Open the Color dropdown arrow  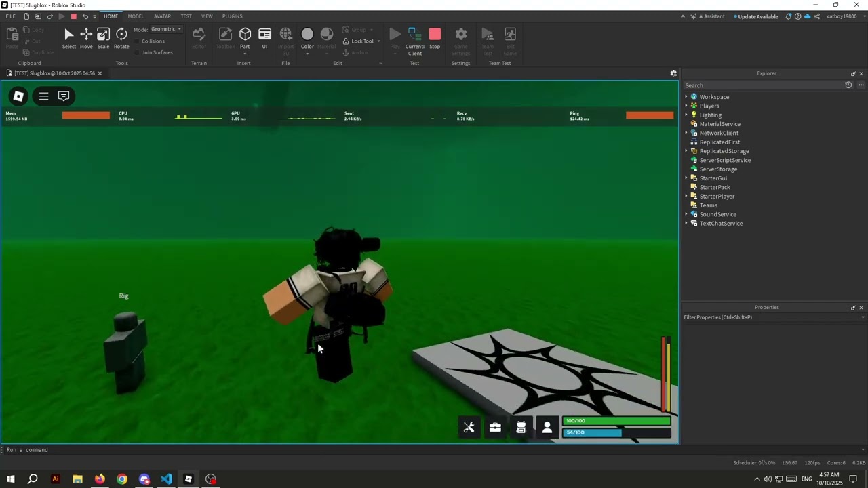pyautogui.click(x=307, y=53)
